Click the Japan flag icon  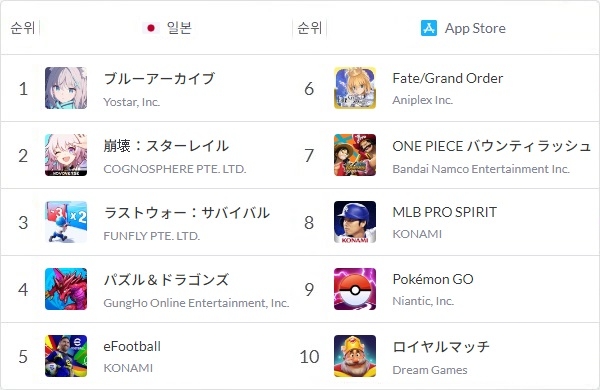point(151,28)
